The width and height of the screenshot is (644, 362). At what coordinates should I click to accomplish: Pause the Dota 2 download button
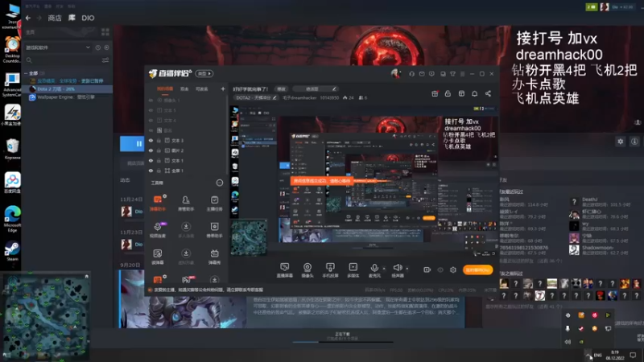(x=132, y=144)
